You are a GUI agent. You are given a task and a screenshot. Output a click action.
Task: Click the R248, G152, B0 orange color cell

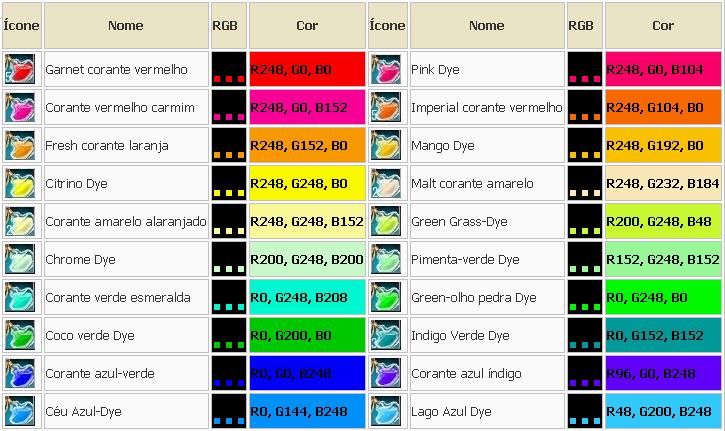tap(307, 145)
